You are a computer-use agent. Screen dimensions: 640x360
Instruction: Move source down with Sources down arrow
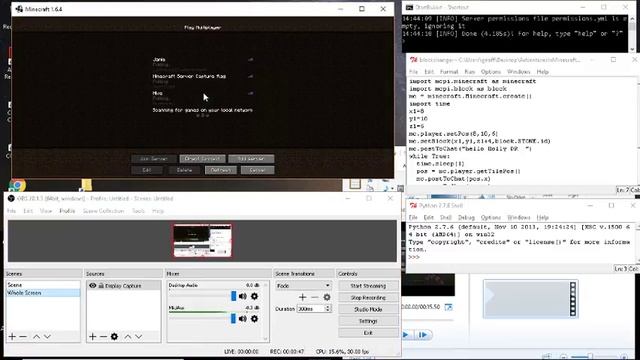click(x=139, y=336)
